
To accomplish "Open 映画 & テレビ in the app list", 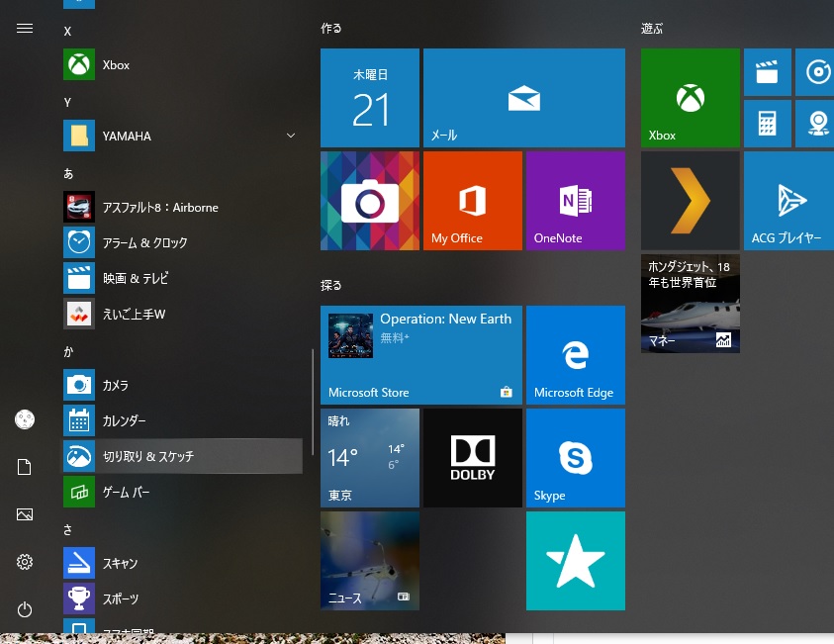I will pos(182,278).
